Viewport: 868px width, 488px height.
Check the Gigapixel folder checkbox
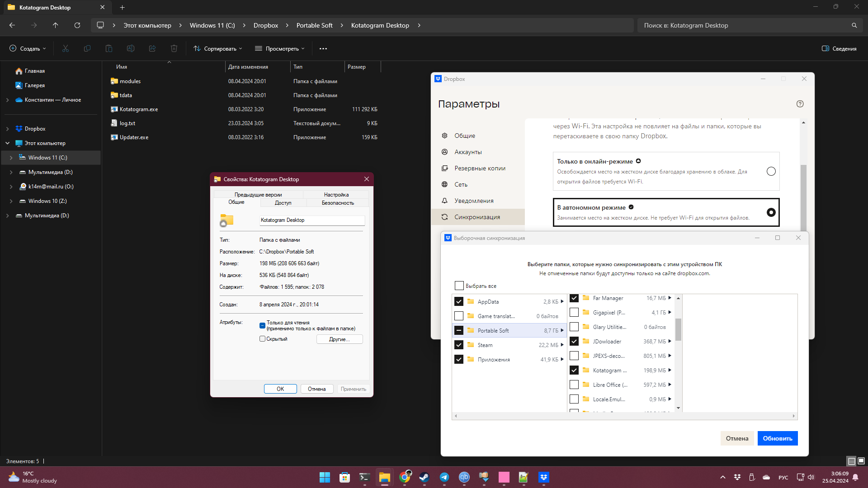pos(574,312)
